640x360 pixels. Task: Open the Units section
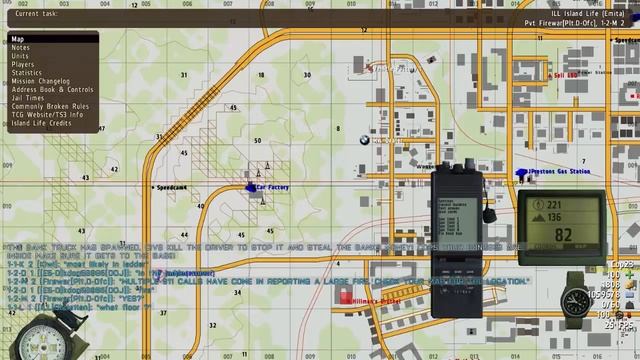point(20,56)
